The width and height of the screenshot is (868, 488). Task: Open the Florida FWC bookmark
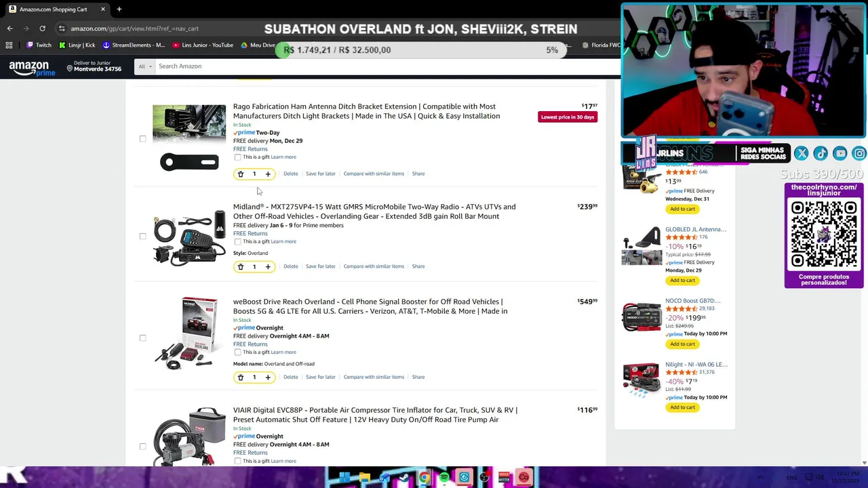[x=601, y=45]
